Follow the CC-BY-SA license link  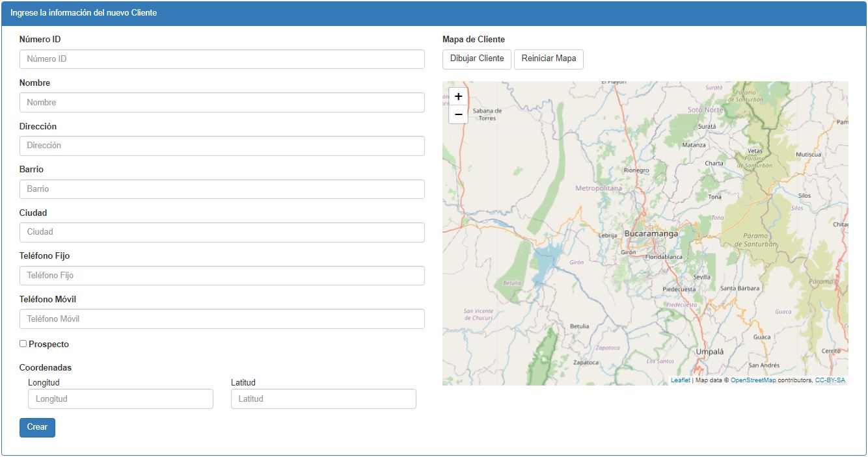point(830,380)
